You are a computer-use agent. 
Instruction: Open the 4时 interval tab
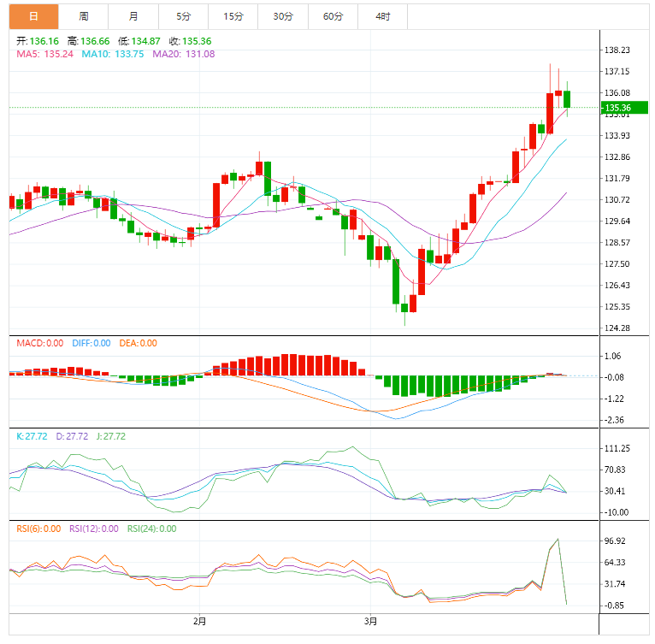[382, 16]
